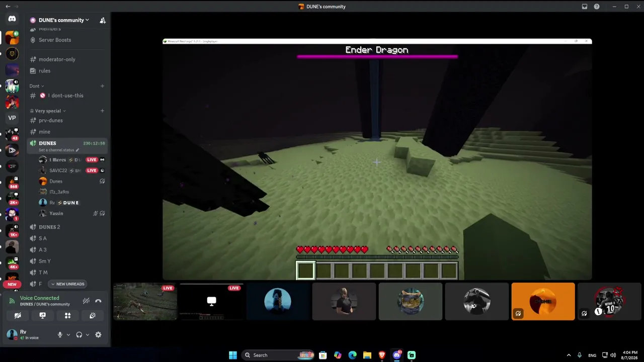
Task: Join the T M voice channel
Action: click(43, 273)
